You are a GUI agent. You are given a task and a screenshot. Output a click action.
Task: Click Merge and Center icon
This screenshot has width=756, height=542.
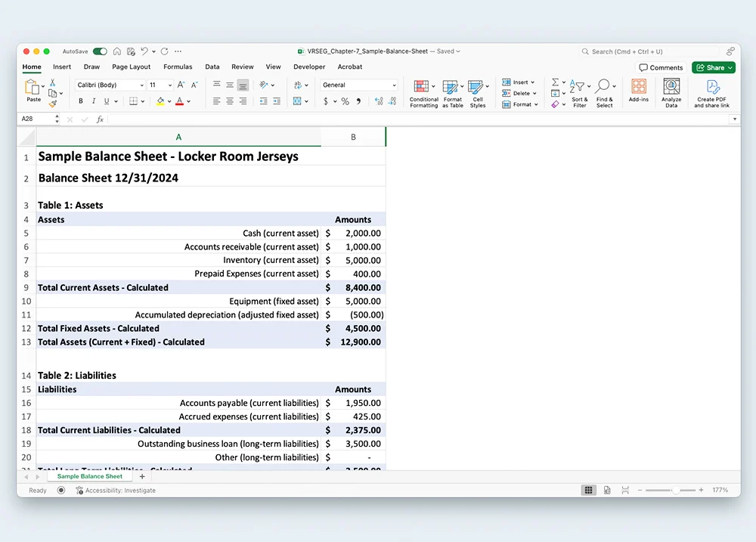pyautogui.click(x=297, y=101)
